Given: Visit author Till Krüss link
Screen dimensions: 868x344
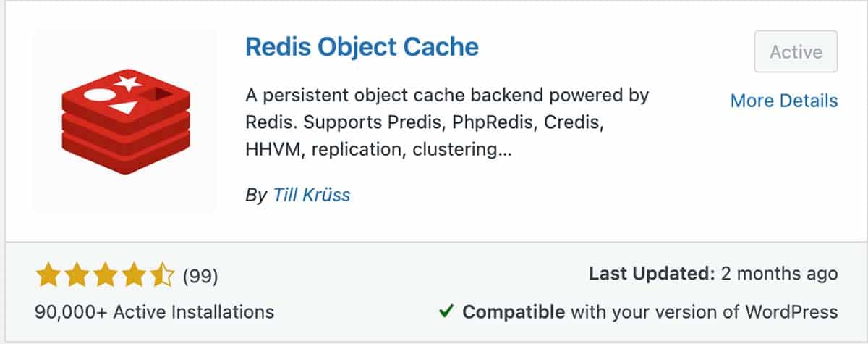Looking at the screenshot, I should pyautogui.click(x=311, y=195).
